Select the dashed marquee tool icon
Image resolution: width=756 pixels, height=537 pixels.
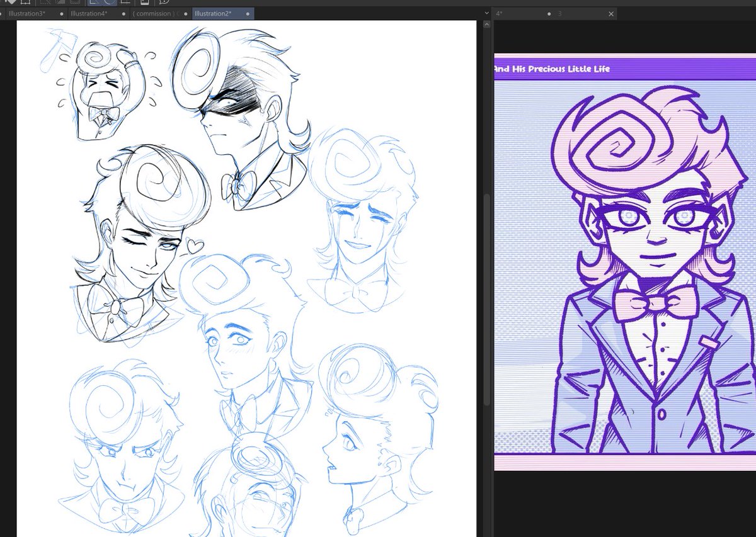coord(74,3)
